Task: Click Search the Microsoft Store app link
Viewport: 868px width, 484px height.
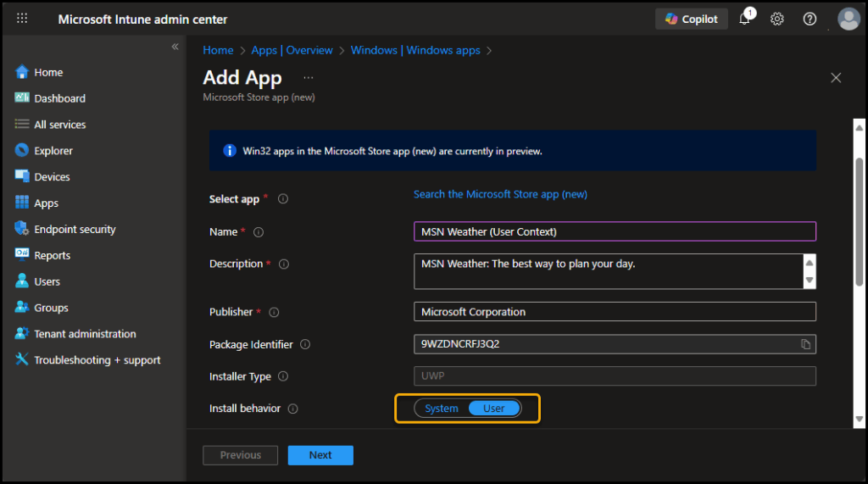Action: click(x=500, y=194)
